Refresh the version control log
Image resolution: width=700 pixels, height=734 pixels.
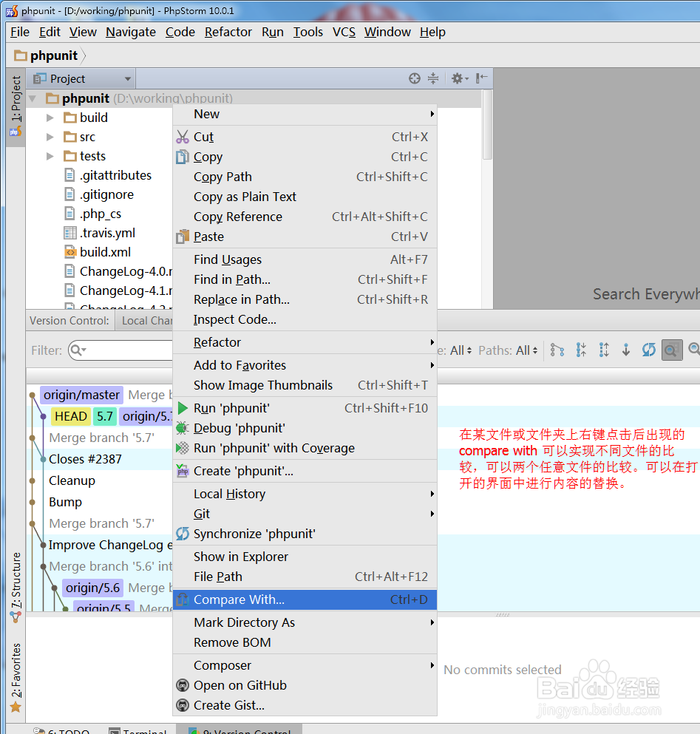648,350
